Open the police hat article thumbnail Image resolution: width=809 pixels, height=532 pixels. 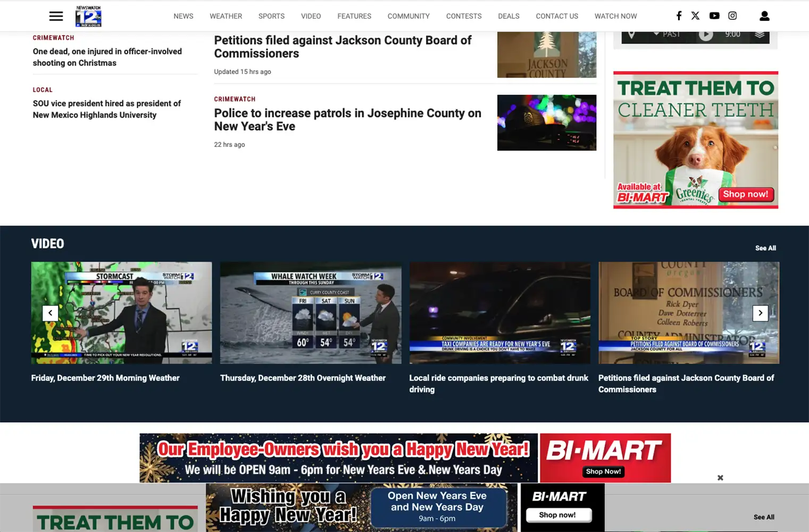[547, 122]
